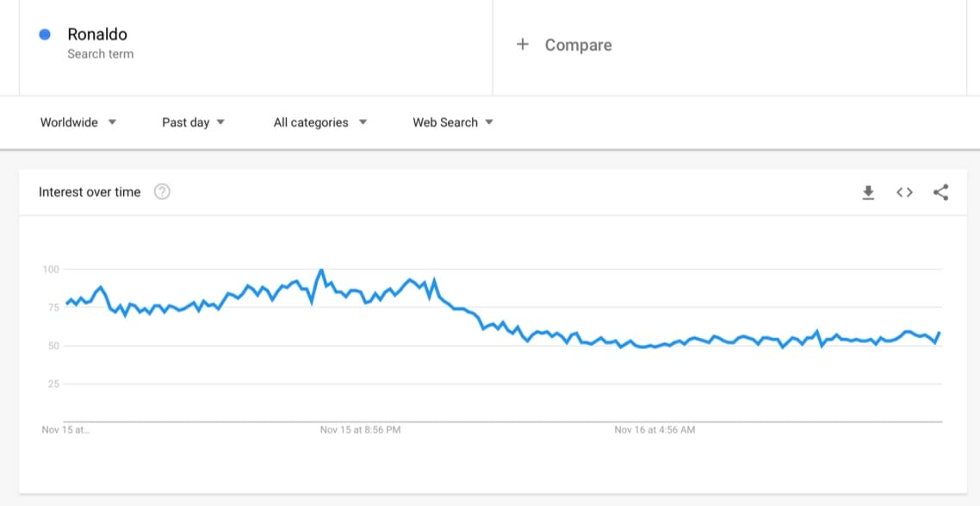Click the Nov 15 at 8:56 PM axis label
Image resolution: width=980 pixels, height=506 pixels.
coord(360,429)
